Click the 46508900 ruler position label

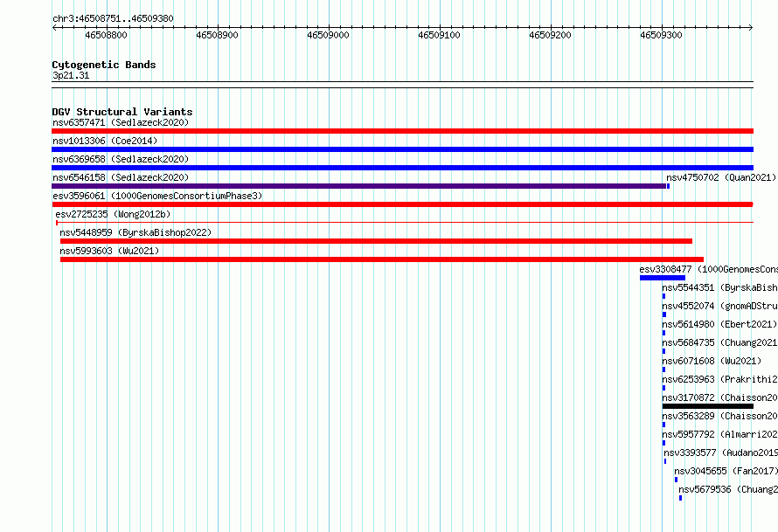[218, 35]
